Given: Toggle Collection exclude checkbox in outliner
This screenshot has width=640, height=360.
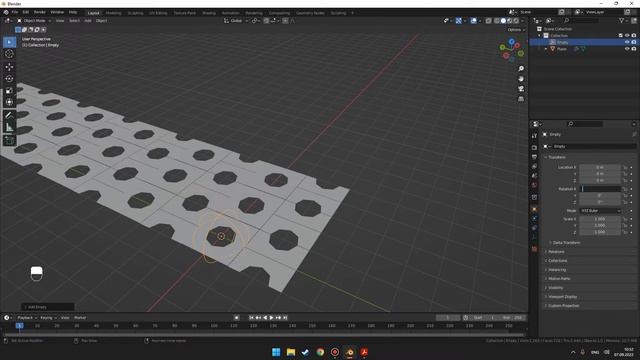Looking at the screenshot, I should click(620, 36).
